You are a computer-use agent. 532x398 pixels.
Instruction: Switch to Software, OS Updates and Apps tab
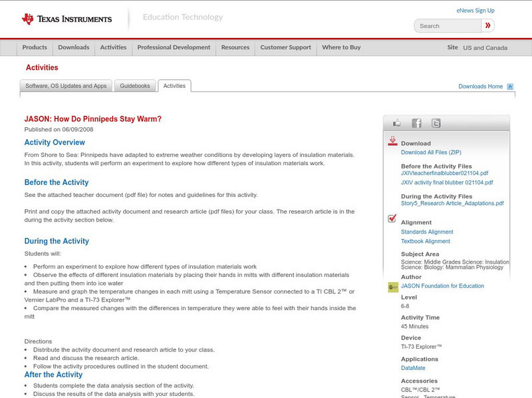click(66, 86)
